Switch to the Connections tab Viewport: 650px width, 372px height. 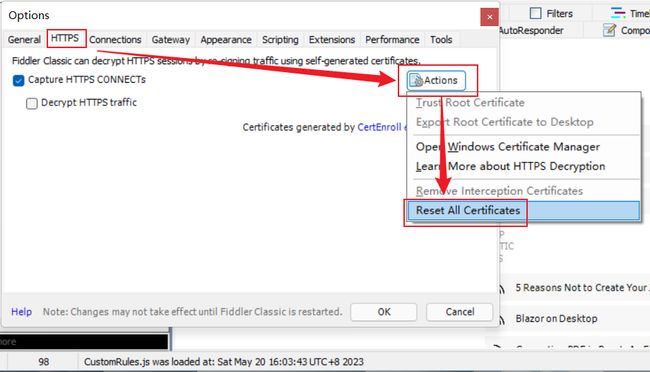(115, 40)
